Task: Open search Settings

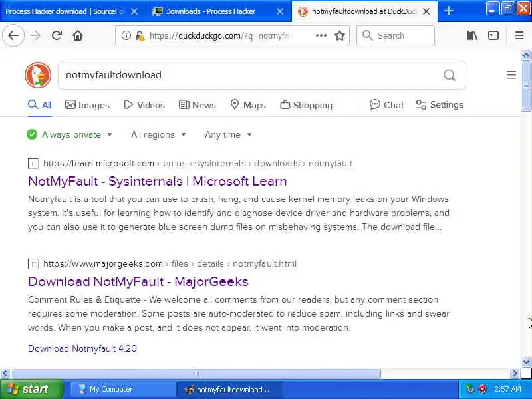Action: (440, 105)
